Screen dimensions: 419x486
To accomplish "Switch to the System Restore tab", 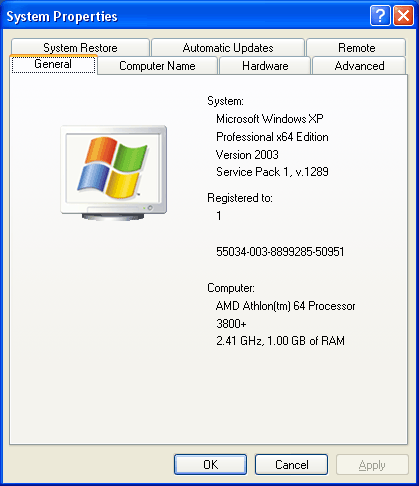I will pyautogui.click(x=80, y=47).
